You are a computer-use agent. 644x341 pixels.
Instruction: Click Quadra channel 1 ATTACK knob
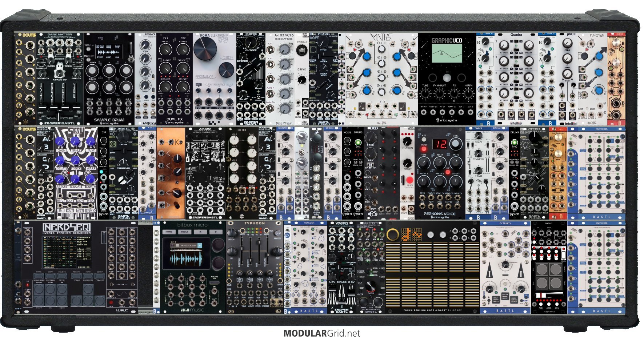tap(504, 45)
